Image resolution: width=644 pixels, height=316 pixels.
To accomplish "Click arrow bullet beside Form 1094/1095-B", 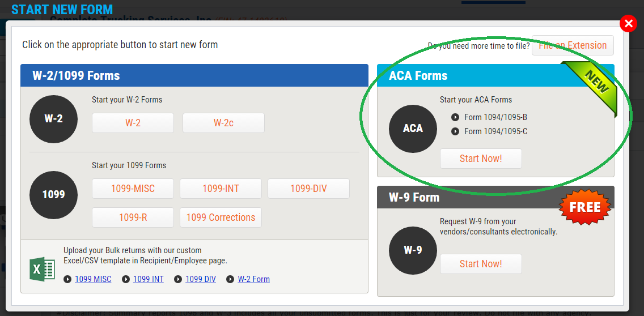I will click(455, 117).
